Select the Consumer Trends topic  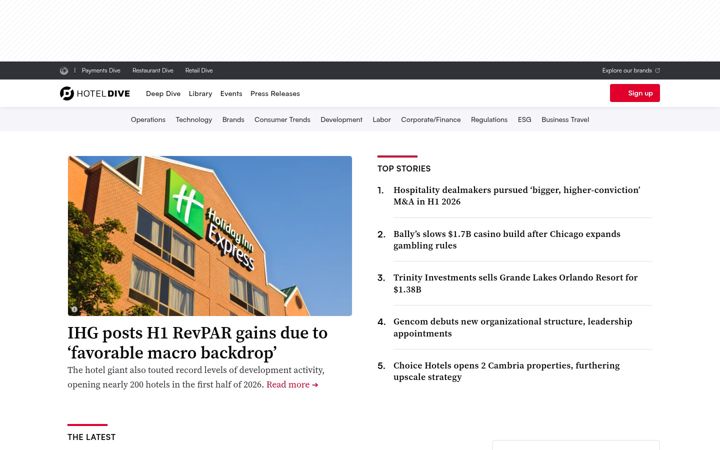click(x=282, y=119)
